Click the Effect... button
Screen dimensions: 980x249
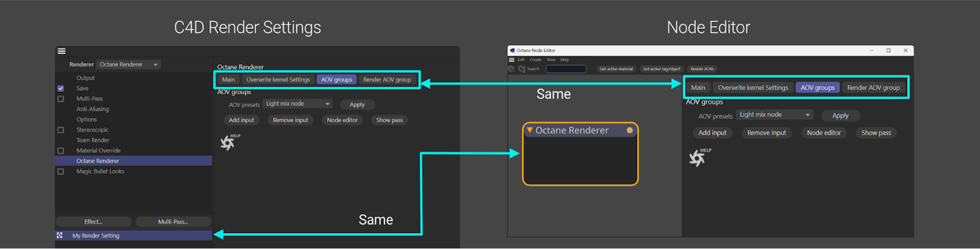point(93,222)
